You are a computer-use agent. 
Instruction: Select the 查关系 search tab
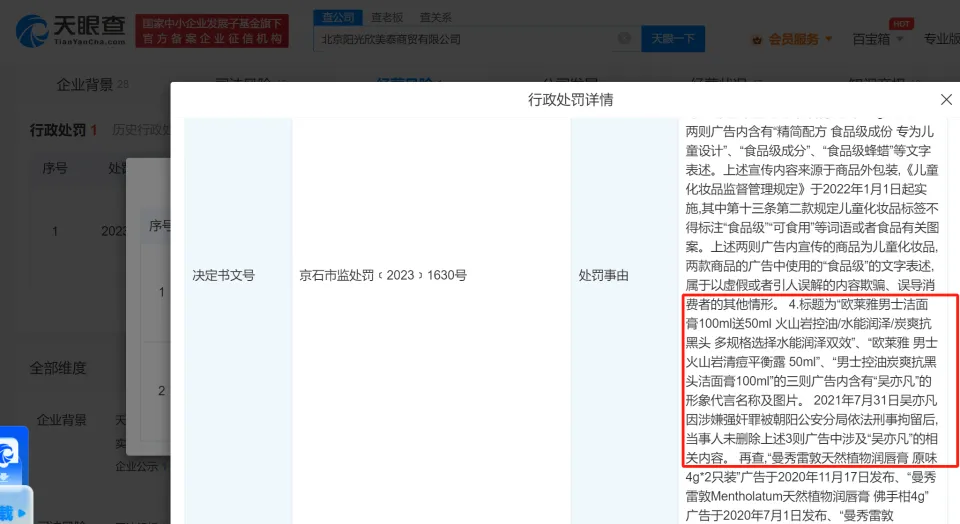[435, 17]
